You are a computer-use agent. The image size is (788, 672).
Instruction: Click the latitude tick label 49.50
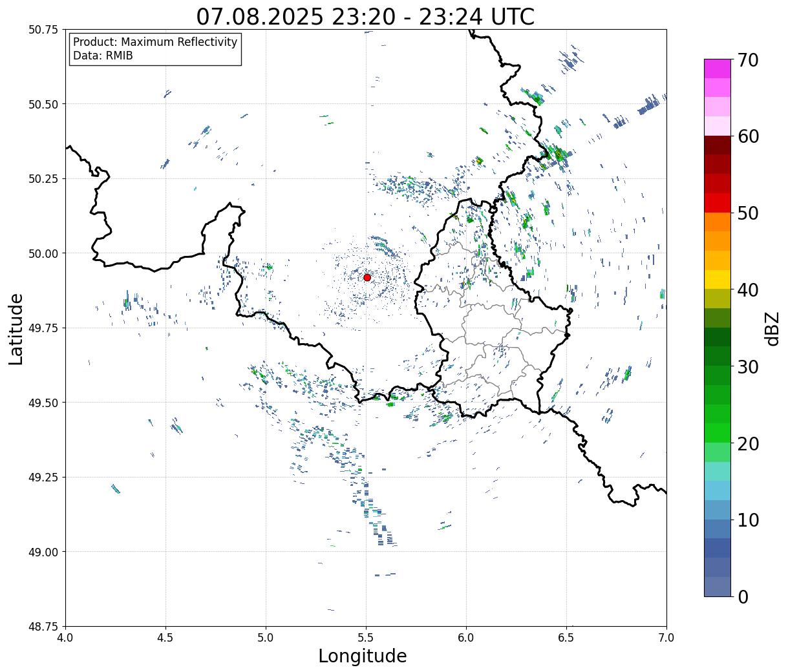pos(43,403)
